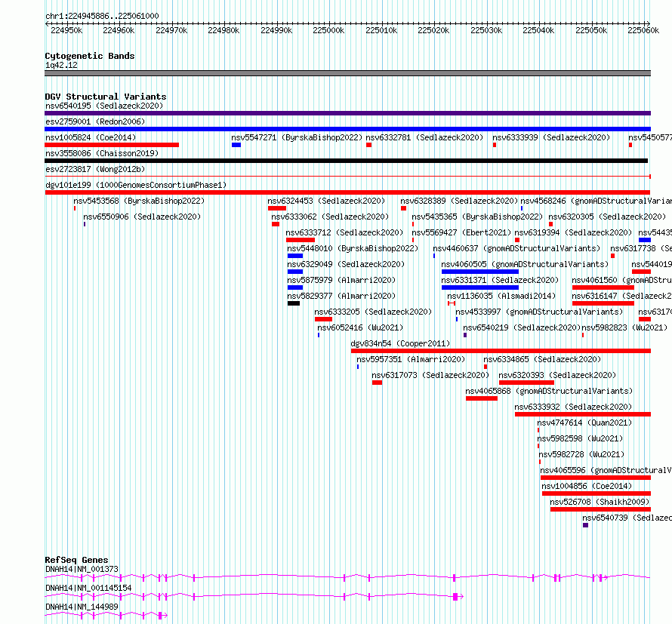The width and height of the screenshot is (672, 624).
Task: Open nsv1005824 (Coe2014) variant label
Action: pos(91,137)
